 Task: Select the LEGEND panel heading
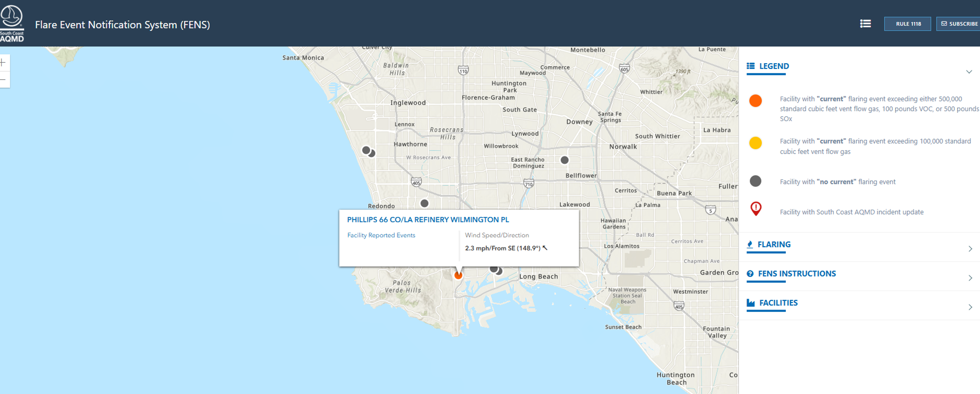click(774, 66)
